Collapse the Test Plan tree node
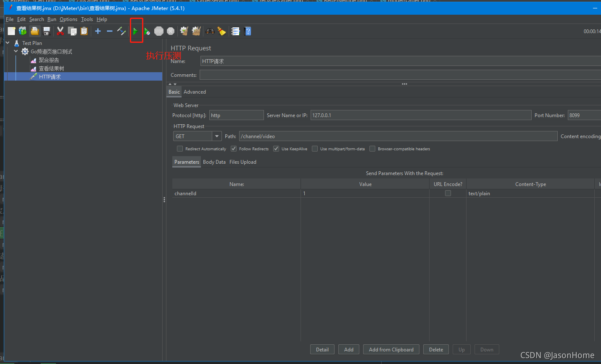Image resolution: width=601 pixels, height=364 pixels. (x=8, y=43)
